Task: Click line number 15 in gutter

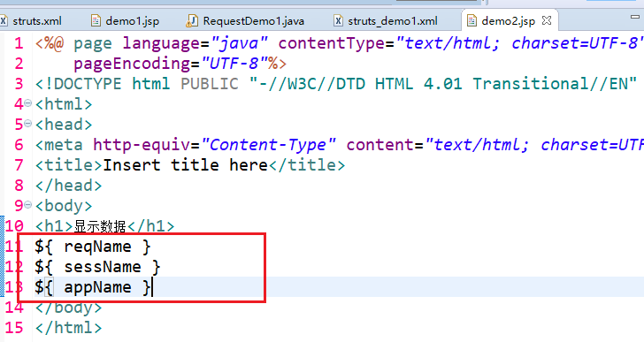Action: click(14, 327)
